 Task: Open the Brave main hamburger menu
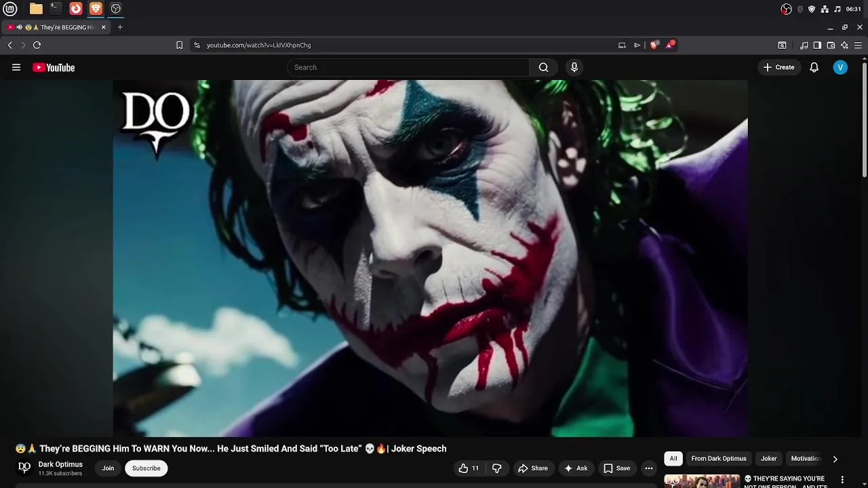coord(858,45)
